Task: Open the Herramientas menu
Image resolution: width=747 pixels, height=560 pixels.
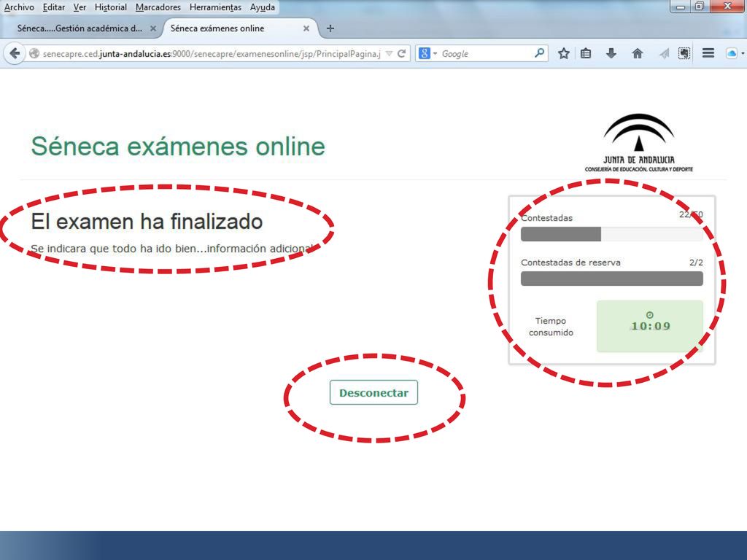Action: point(215,7)
